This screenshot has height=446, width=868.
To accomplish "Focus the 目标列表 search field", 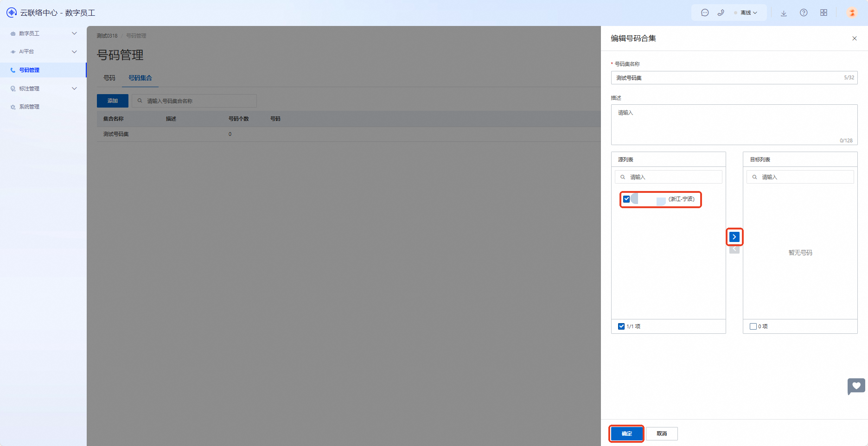I will point(800,177).
